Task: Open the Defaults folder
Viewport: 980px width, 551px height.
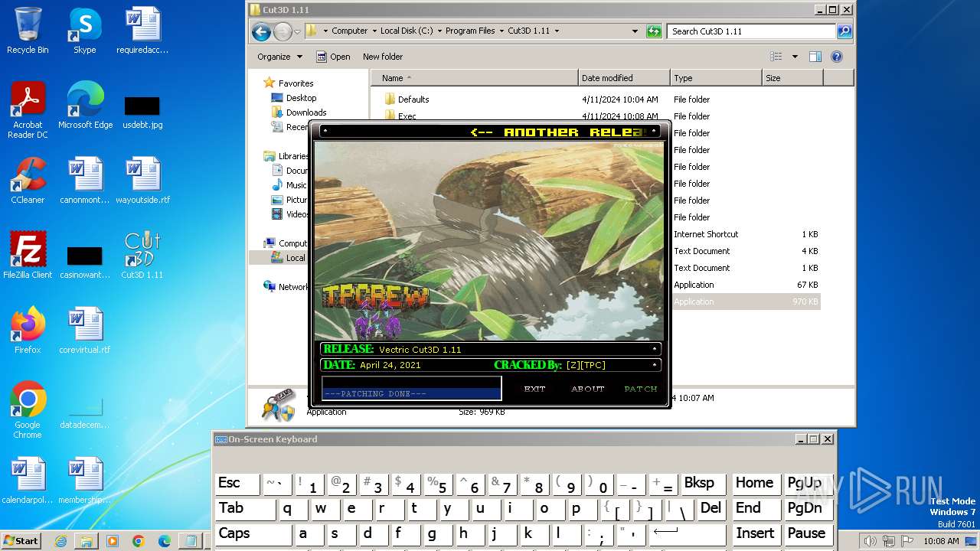Action: tap(413, 99)
